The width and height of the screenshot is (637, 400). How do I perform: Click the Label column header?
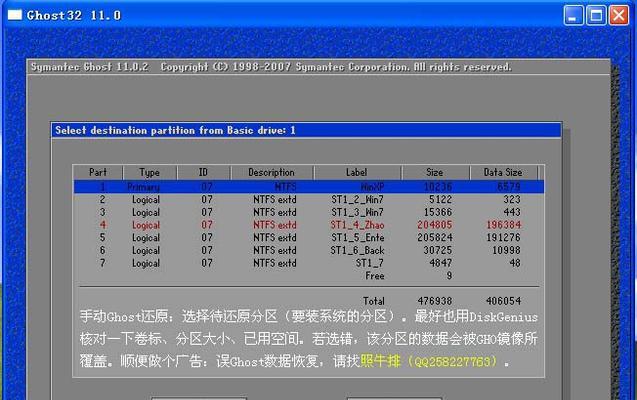(x=357, y=172)
